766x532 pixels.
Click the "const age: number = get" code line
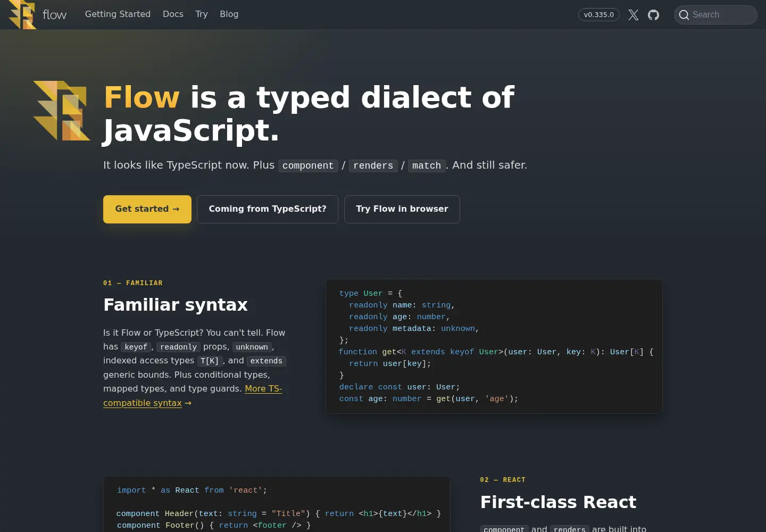point(429,399)
